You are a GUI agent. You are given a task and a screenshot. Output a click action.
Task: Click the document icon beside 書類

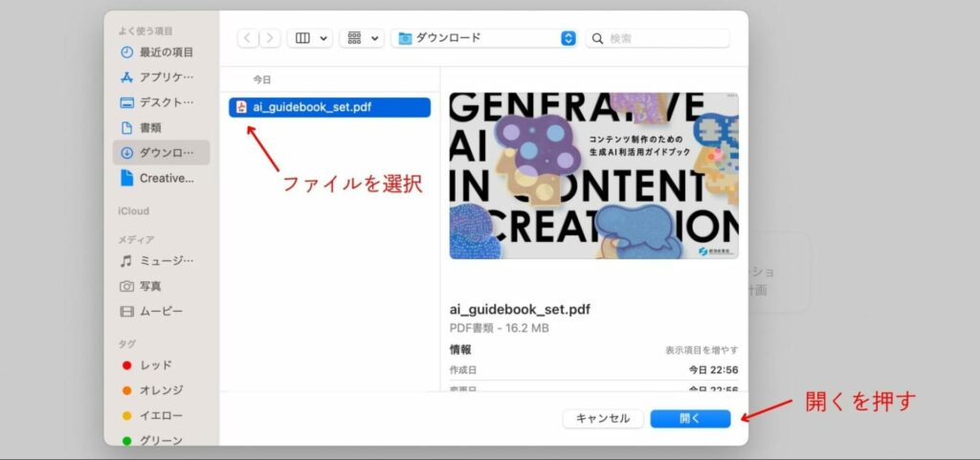(127, 127)
